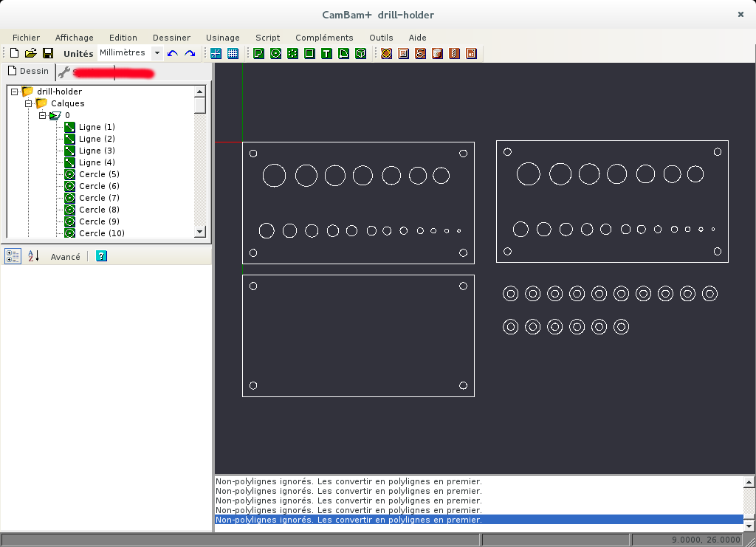Screen dimensions: 756x547
Task: Open a file with the folder icon
Action: click(30, 53)
